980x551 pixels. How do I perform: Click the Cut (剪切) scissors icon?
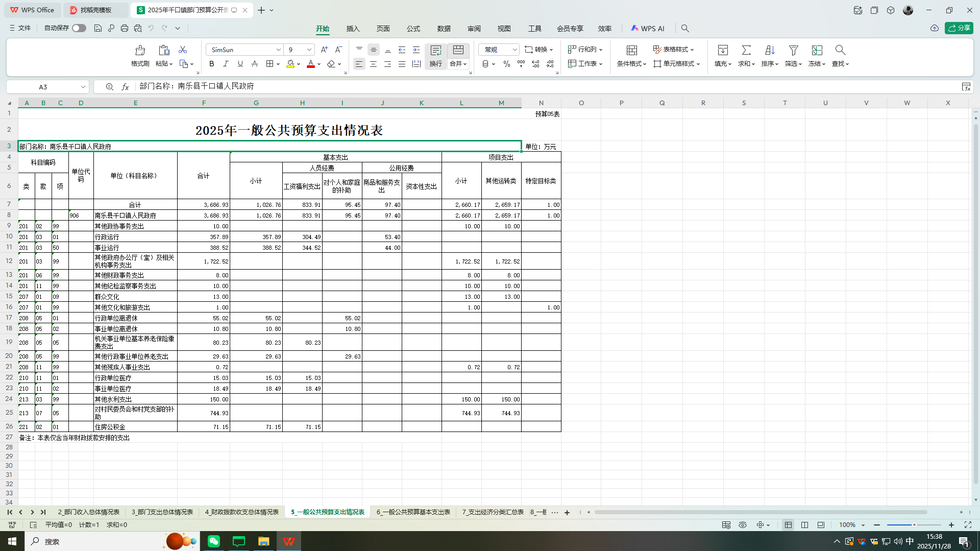pos(182,49)
